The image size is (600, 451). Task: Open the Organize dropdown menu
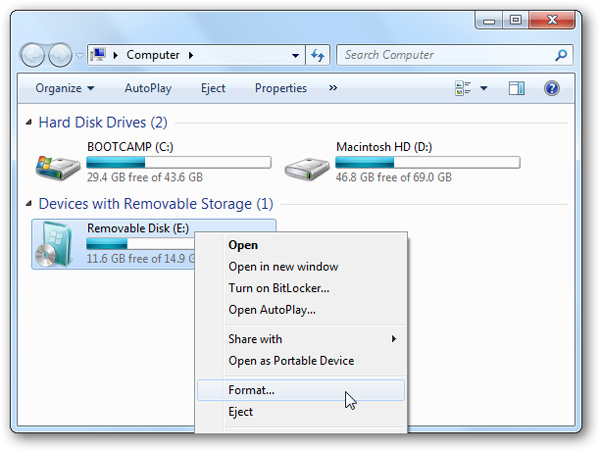[x=65, y=88]
